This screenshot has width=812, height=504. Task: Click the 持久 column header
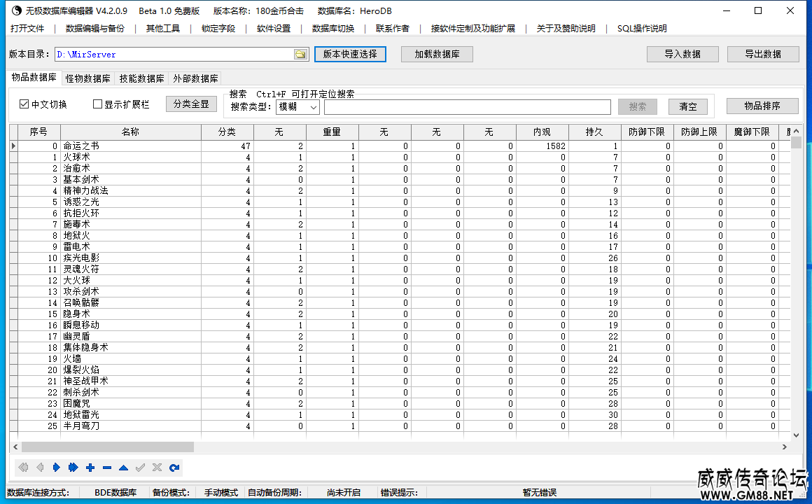[x=594, y=132]
